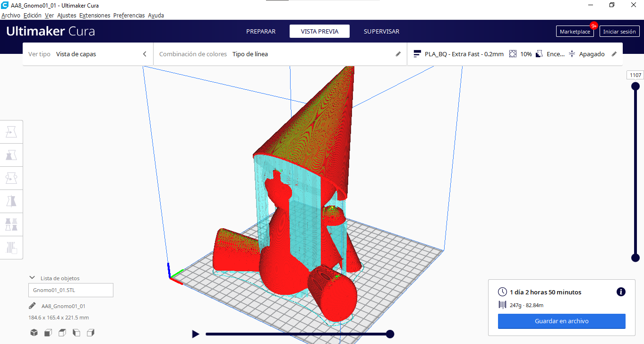Screen dimensions: 644x344
Task: Click the simulation path slider handle
Action: click(390, 334)
